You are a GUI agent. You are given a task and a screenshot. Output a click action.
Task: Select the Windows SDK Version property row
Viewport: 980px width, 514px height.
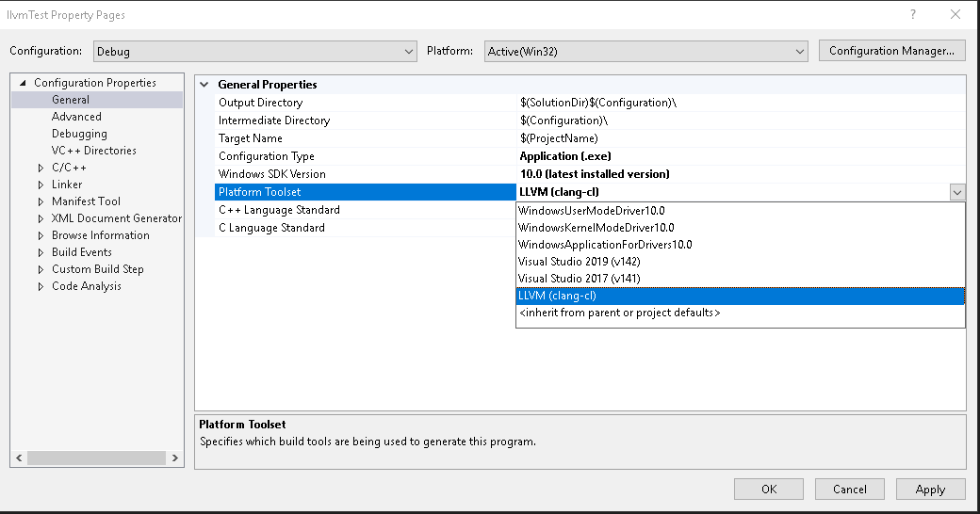[590, 173]
